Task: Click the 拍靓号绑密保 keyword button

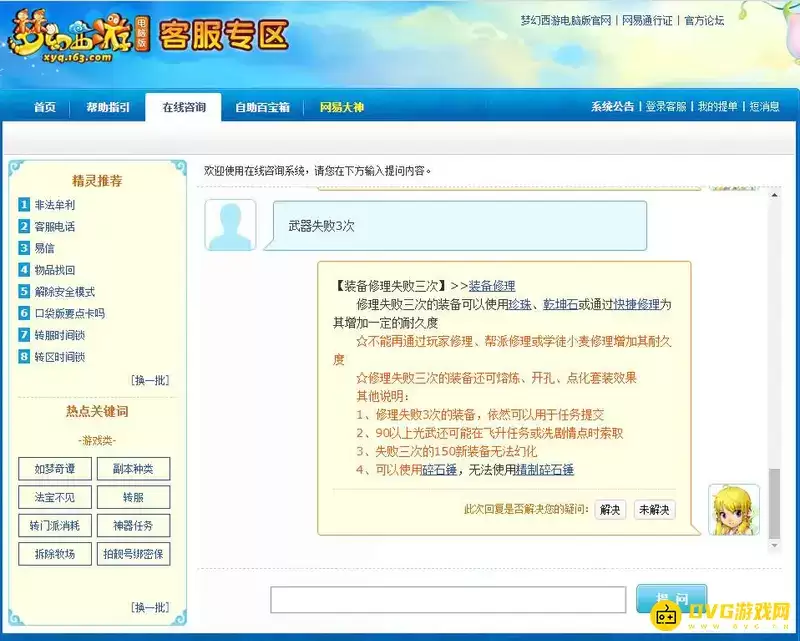Action: coord(133,554)
